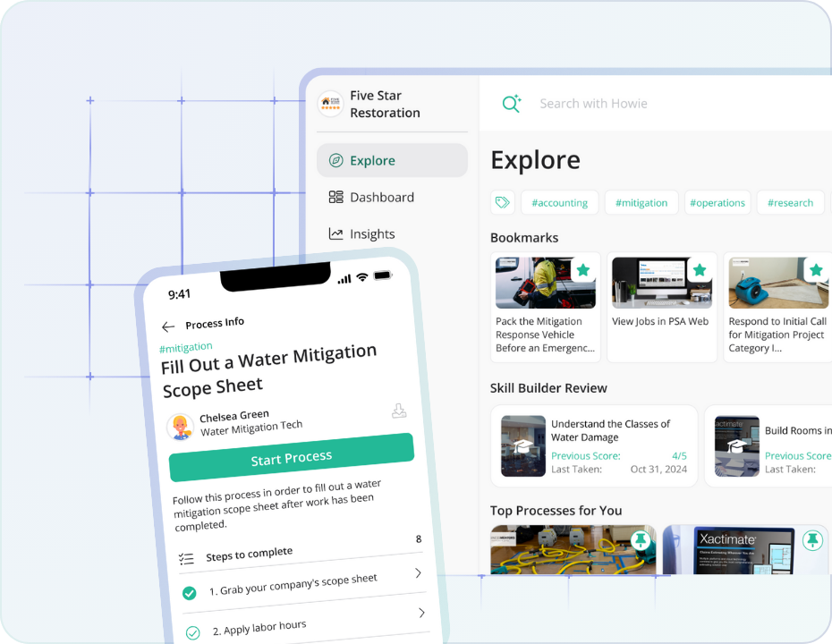Filter by the #accounting tag
The height and width of the screenshot is (644, 832).
559,203
